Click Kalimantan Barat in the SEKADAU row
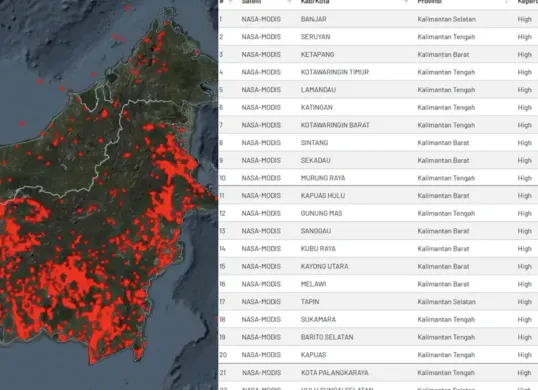 coord(443,161)
